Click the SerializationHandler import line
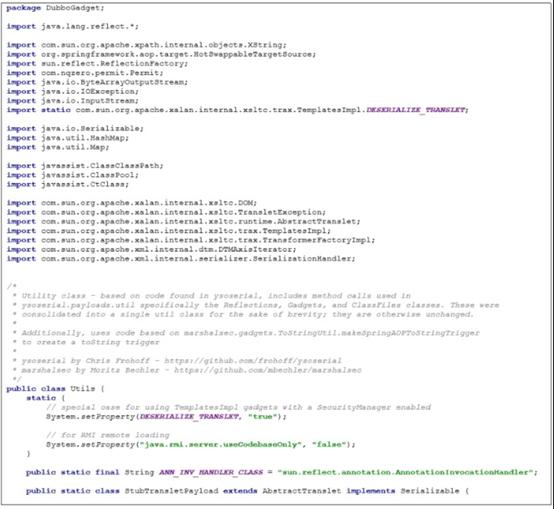The width and height of the screenshot is (554, 509). coord(181,259)
